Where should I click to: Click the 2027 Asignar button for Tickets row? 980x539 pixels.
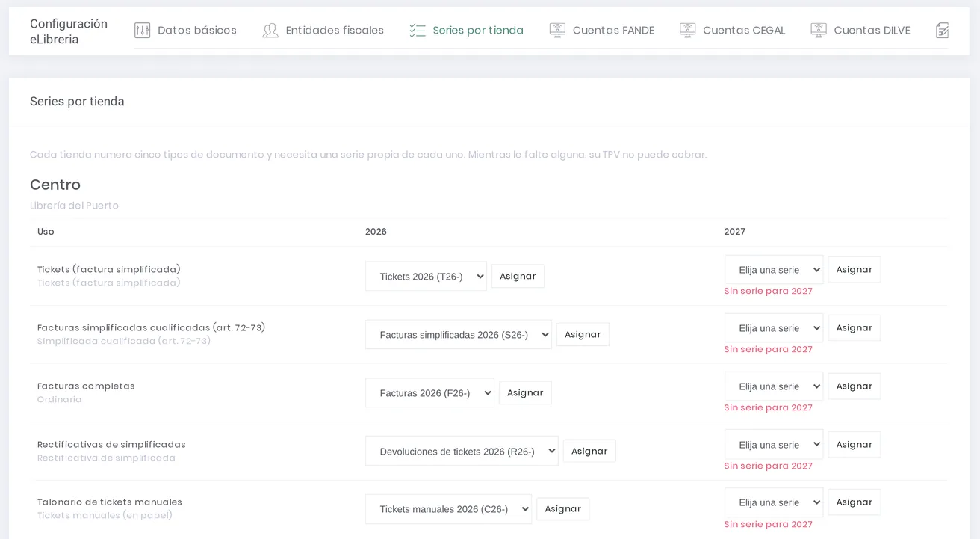855,269
